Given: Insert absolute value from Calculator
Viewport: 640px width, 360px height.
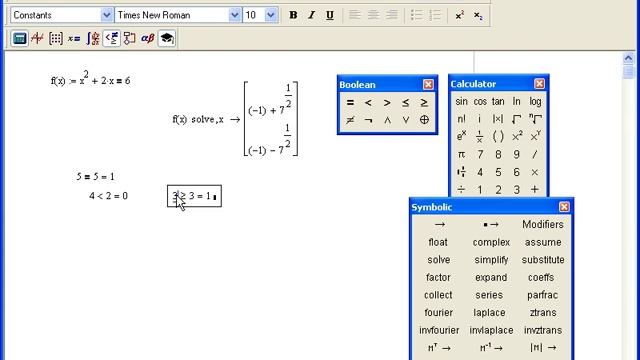Looking at the screenshot, I should [x=498, y=119].
